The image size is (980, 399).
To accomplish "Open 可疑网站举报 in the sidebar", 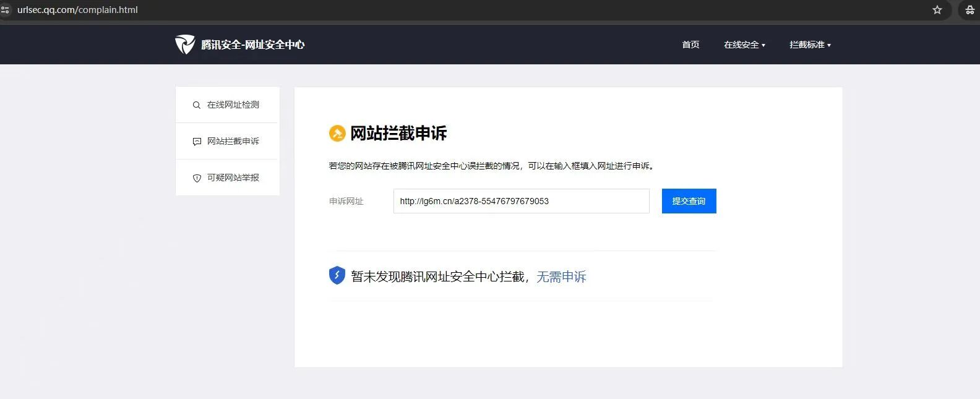I will pyautogui.click(x=228, y=178).
